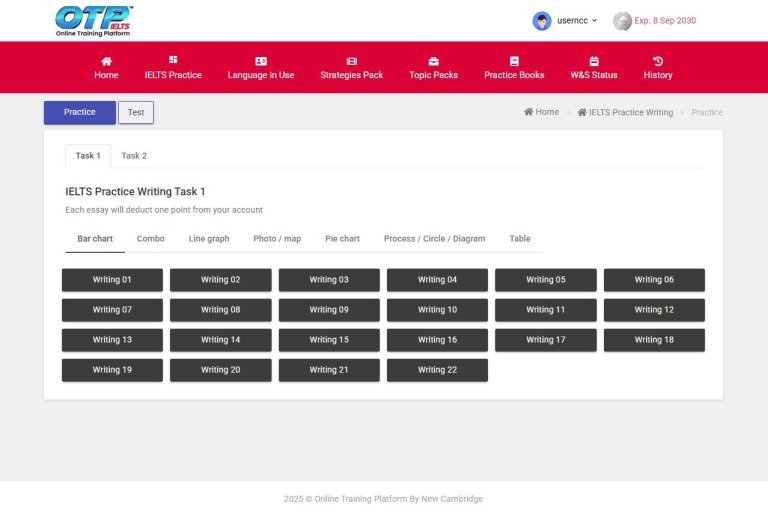Check W&S Status calendar icon
Screen dimensions: 768x518
pyautogui.click(x=594, y=61)
